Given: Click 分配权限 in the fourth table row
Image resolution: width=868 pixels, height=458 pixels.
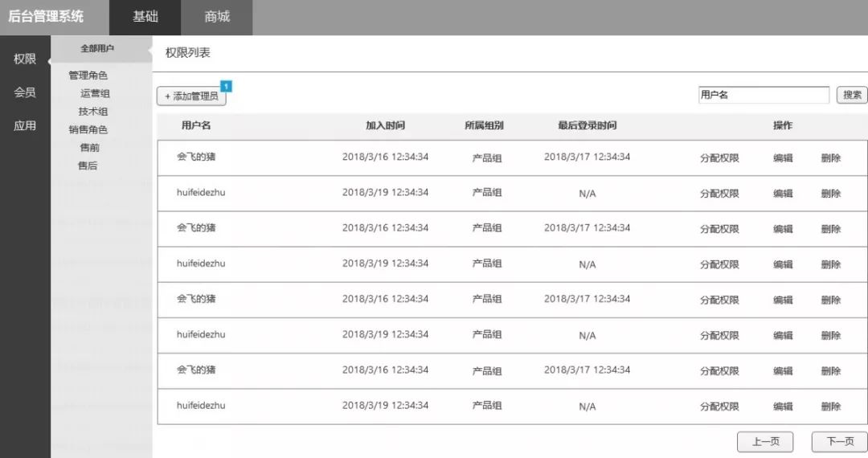Looking at the screenshot, I should (719, 264).
